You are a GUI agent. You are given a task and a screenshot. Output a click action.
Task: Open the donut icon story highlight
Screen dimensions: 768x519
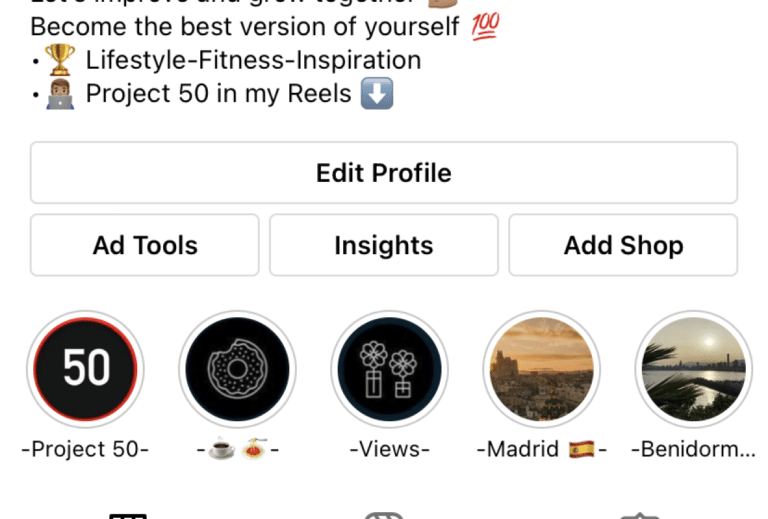pyautogui.click(x=238, y=369)
